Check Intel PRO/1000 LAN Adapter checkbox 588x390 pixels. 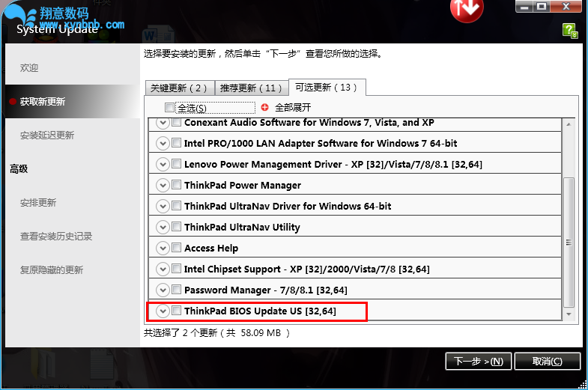click(x=176, y=143)
